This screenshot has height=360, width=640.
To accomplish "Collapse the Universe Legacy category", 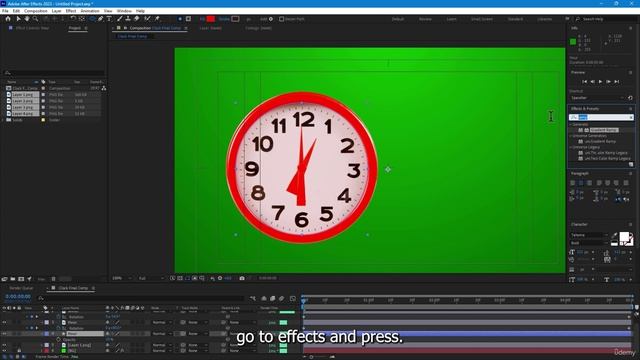I will click(571, 147).
